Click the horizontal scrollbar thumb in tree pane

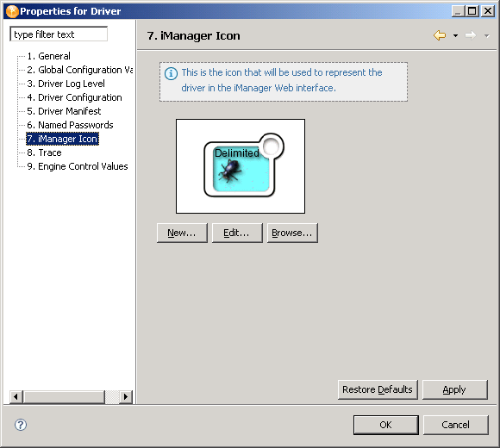click(x=64, y=396)
